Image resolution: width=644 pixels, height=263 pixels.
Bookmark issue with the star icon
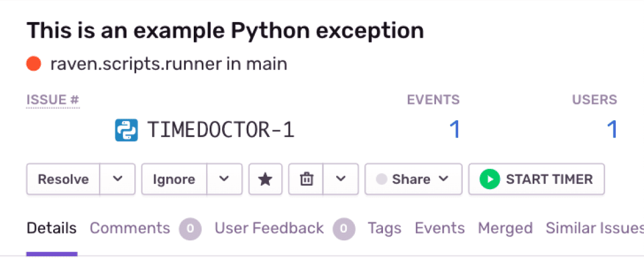pos(265,179)
